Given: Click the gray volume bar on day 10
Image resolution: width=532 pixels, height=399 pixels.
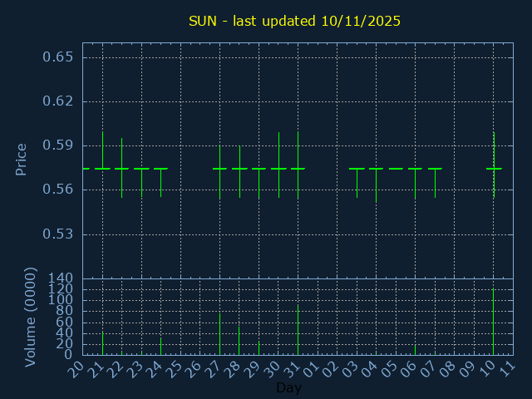Looking at the screenshot, I should (494, 323).
